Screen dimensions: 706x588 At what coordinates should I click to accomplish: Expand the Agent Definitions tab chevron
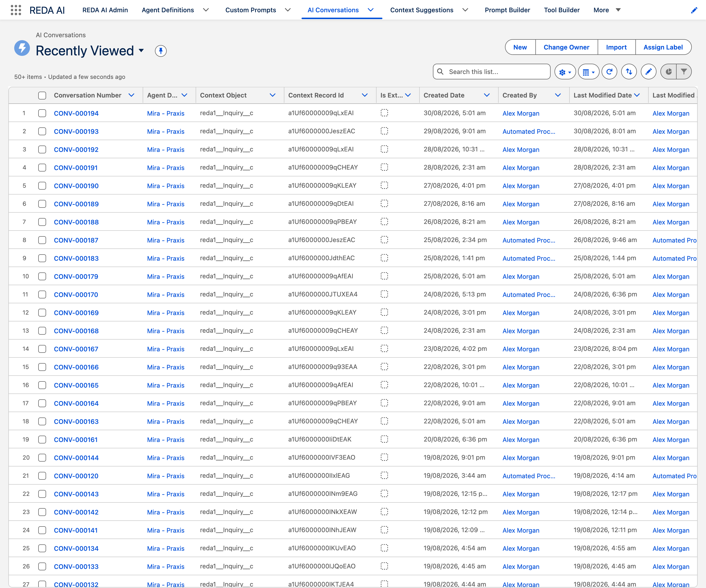pos(206,10)
